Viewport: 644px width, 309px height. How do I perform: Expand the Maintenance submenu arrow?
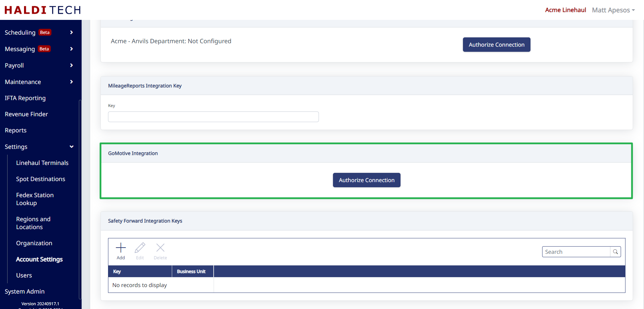pos(71,82)
